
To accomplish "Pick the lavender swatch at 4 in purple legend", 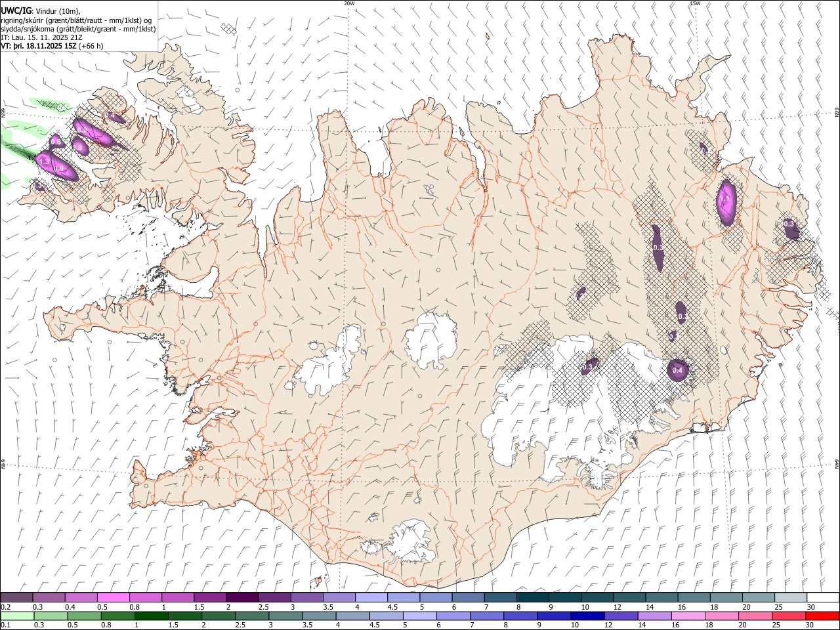I will click(x=371, y=598).
